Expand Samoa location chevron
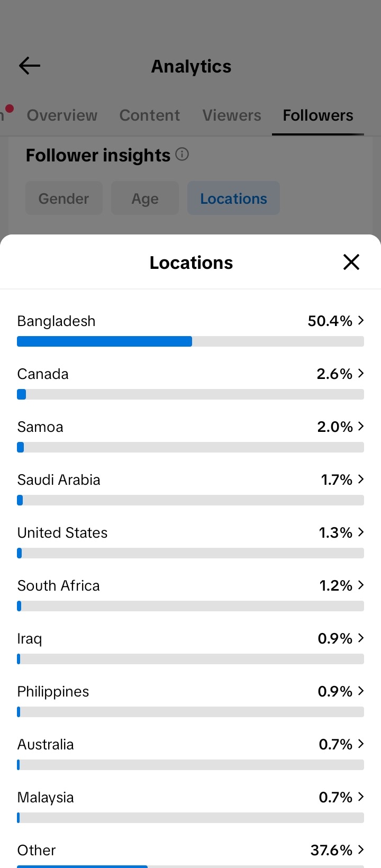The height and width of the screenshot is (868, 381). pyautogui.click(x=361, y=426)
